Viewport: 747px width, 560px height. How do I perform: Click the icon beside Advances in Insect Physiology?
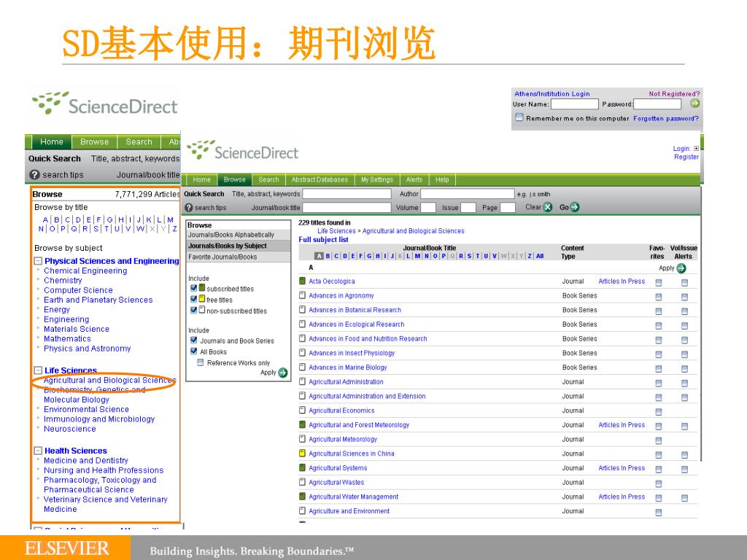point(302,353)
